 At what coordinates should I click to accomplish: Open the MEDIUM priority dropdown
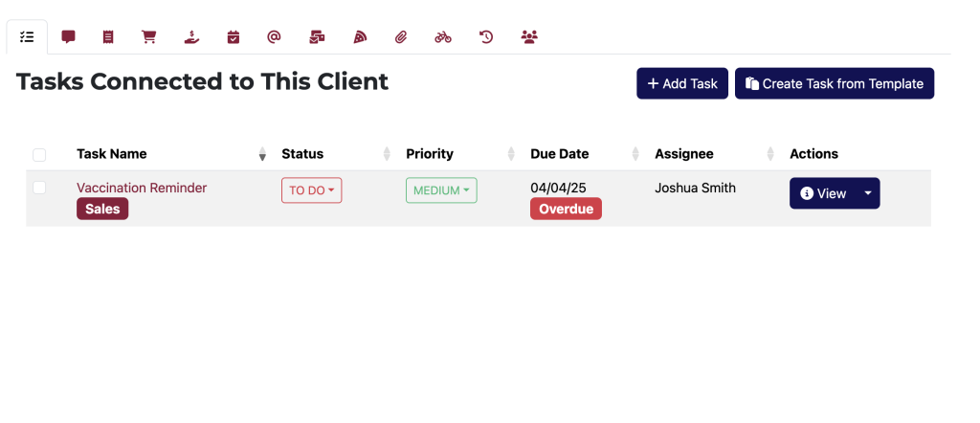click(x=441, y=190)
